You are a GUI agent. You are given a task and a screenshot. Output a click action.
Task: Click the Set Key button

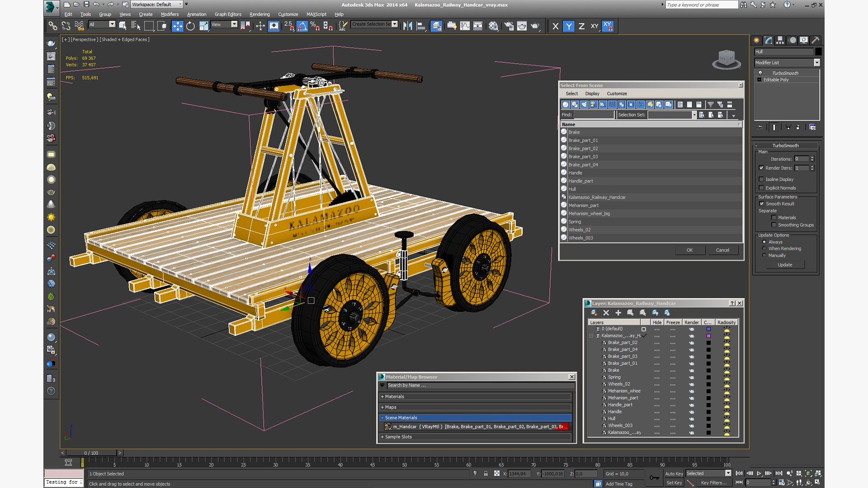(x=674, y=483)
